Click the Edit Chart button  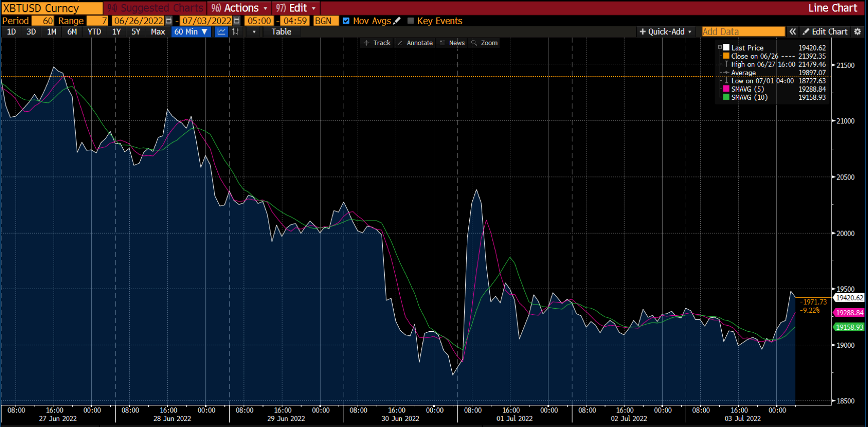(x=825, y=32)
